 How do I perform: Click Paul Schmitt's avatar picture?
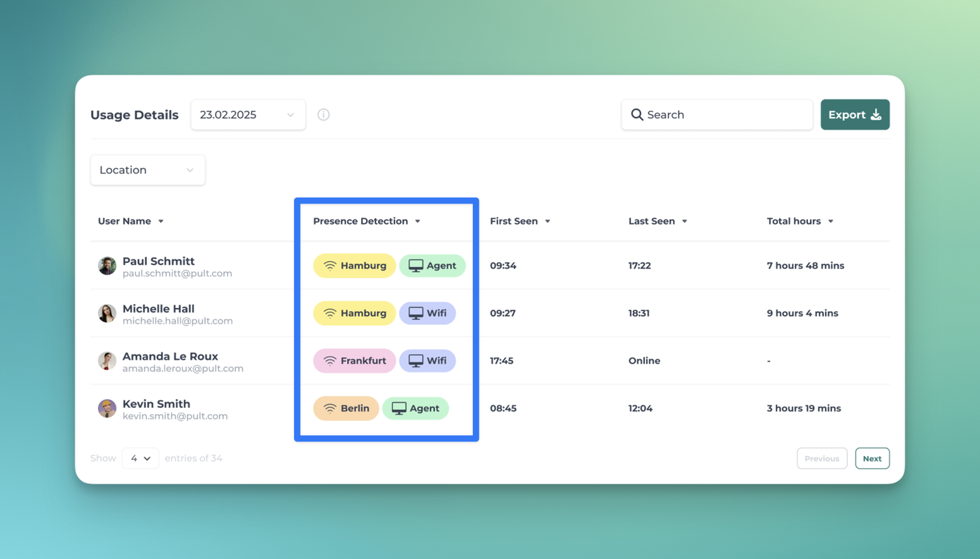107,266
